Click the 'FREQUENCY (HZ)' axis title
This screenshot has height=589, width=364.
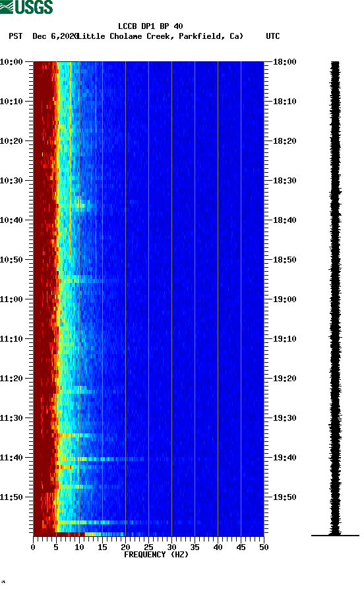coord(156,555)
